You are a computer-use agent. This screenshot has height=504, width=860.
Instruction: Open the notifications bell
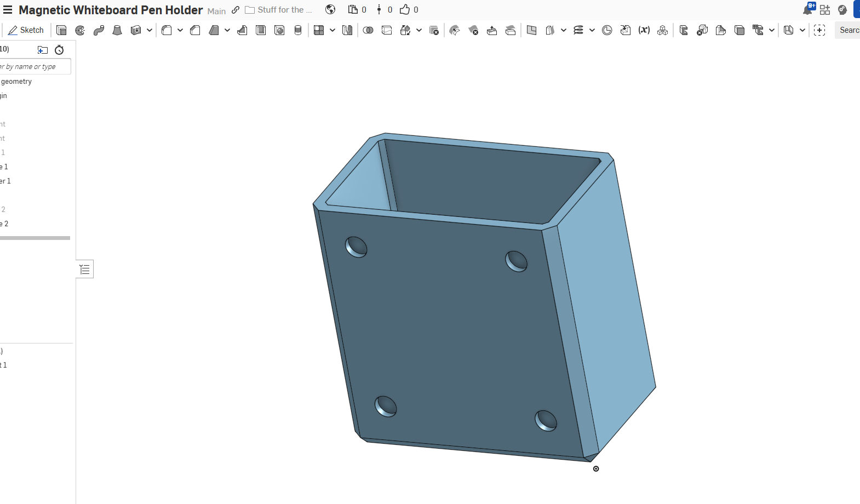[x=807, y=9]
